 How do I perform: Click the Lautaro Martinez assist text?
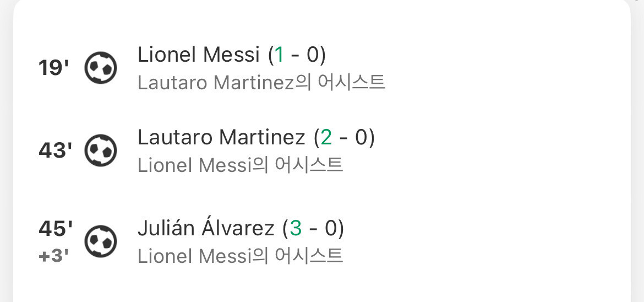click(x=261, y=83)
